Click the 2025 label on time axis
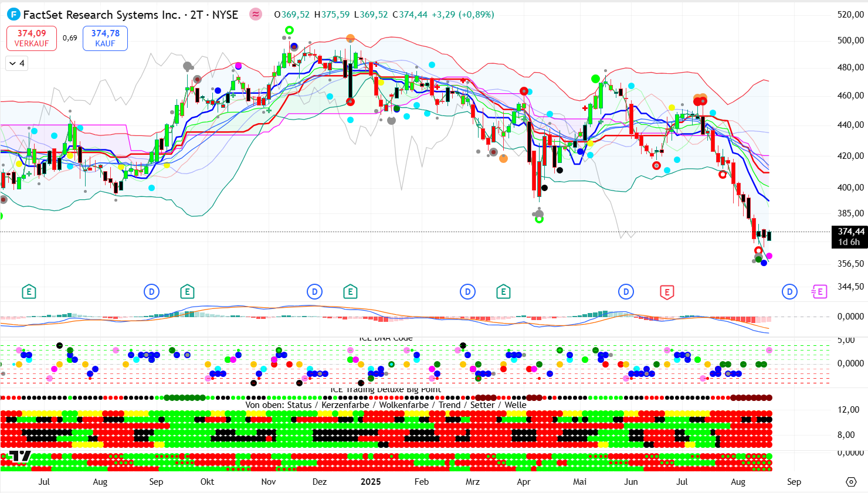 (370, 482)
